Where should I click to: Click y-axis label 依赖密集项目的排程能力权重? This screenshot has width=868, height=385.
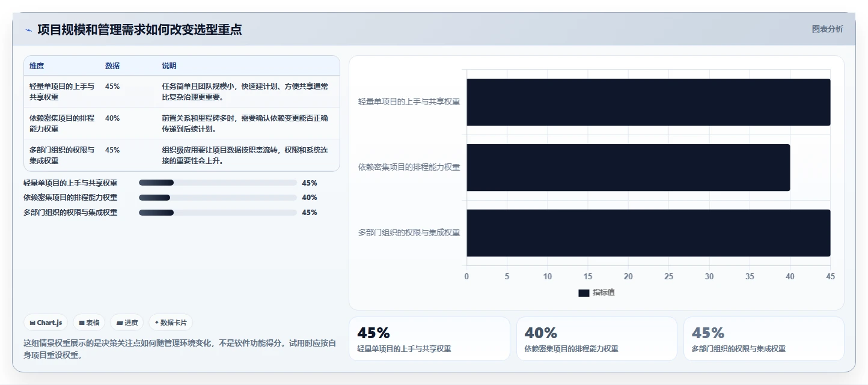409,168
